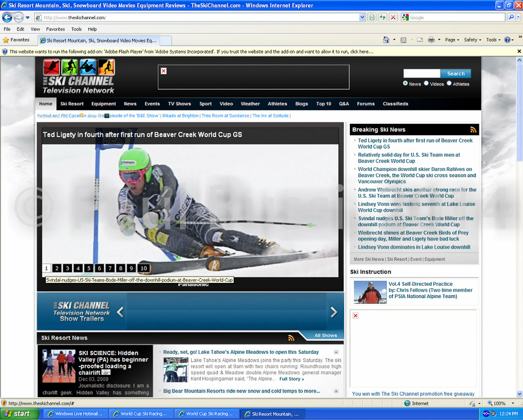The width and height of the screenshot is (523, 420).
Task: Select slide 8 in the slideshow
Action: [121, 268]
